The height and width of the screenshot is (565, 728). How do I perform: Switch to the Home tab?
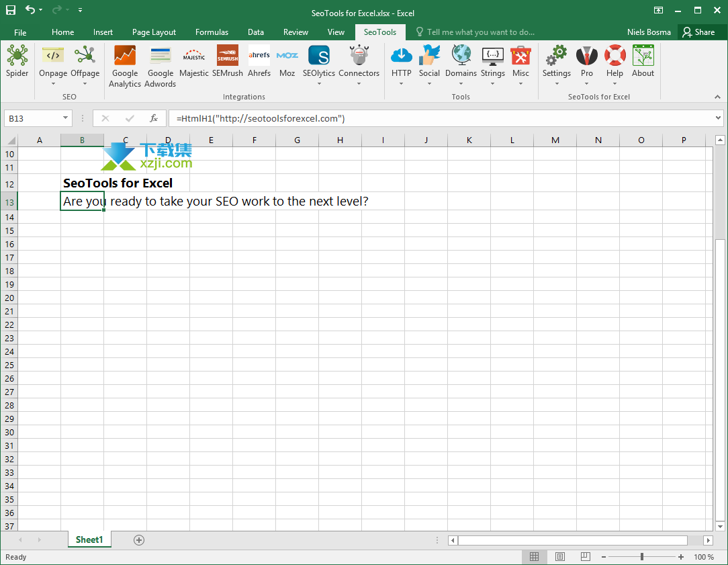62,32
